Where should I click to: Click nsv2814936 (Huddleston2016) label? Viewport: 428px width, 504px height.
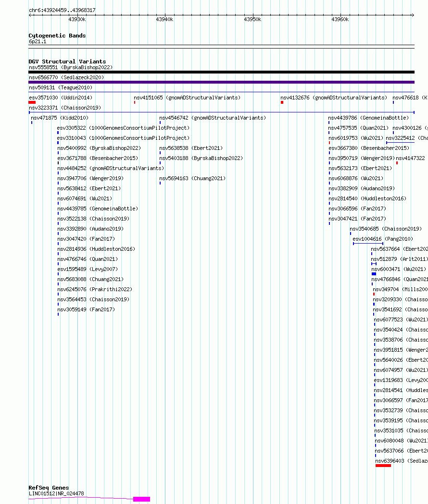coord(96,249)
